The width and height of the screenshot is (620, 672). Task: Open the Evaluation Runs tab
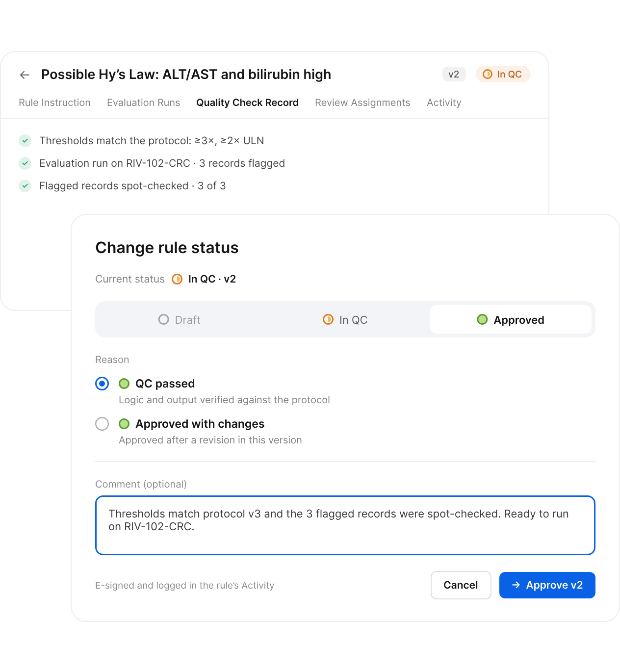[143, 103]
